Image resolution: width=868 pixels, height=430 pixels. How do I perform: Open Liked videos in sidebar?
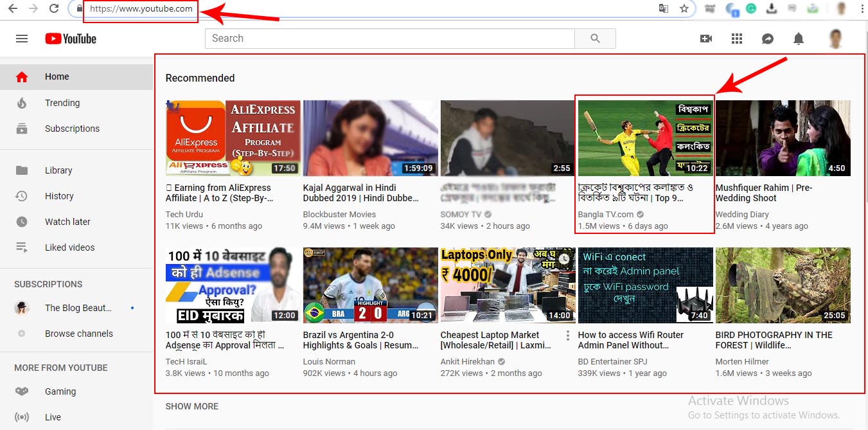tap(69, 247)
